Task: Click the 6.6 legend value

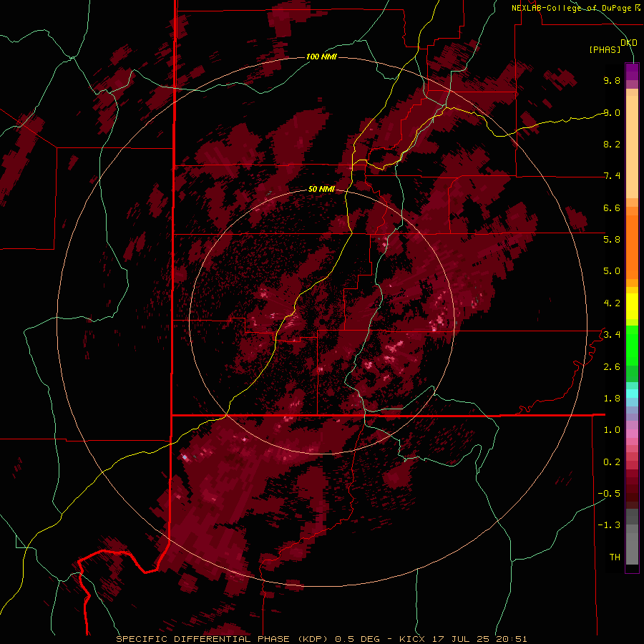Action: tap(612, 208)
